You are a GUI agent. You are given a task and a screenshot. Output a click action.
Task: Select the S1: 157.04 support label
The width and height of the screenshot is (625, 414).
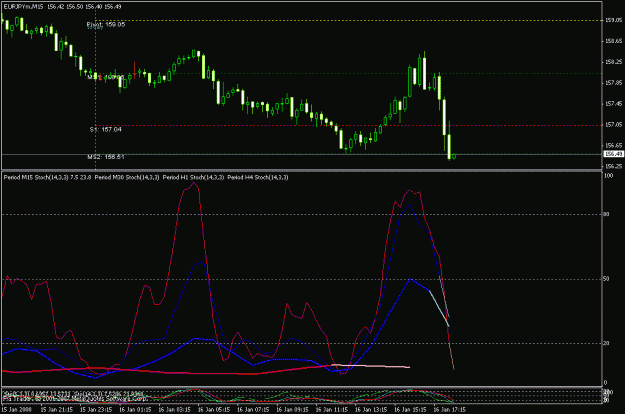106,129
